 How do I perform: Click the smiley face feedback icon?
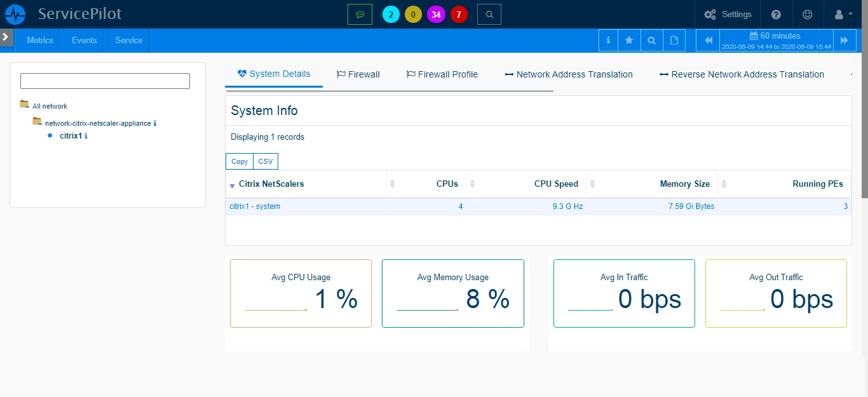(807, 14)
